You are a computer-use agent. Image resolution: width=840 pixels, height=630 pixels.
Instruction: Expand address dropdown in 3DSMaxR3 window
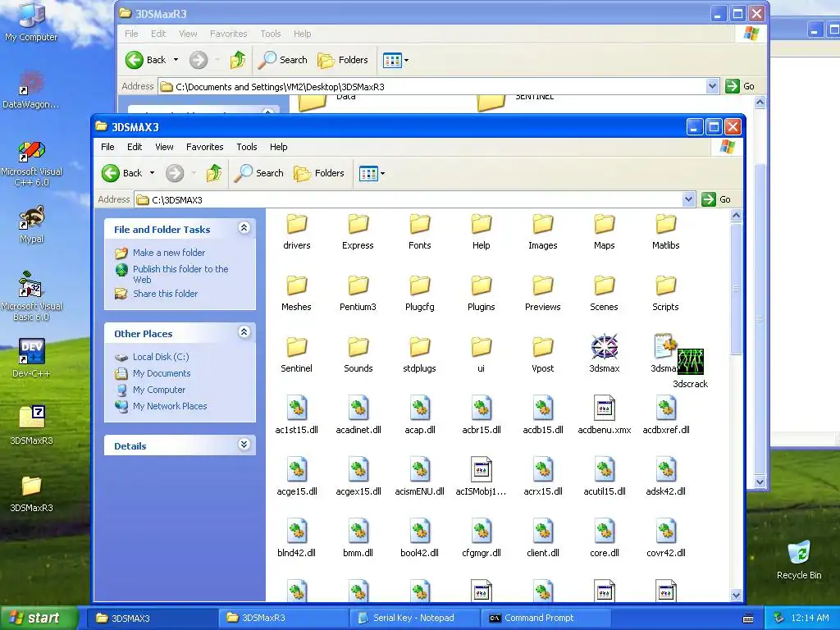click(712, 86)
